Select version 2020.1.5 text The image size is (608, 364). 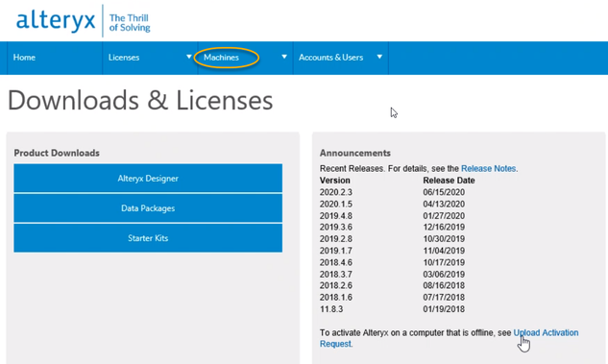(x=336, y=204)
